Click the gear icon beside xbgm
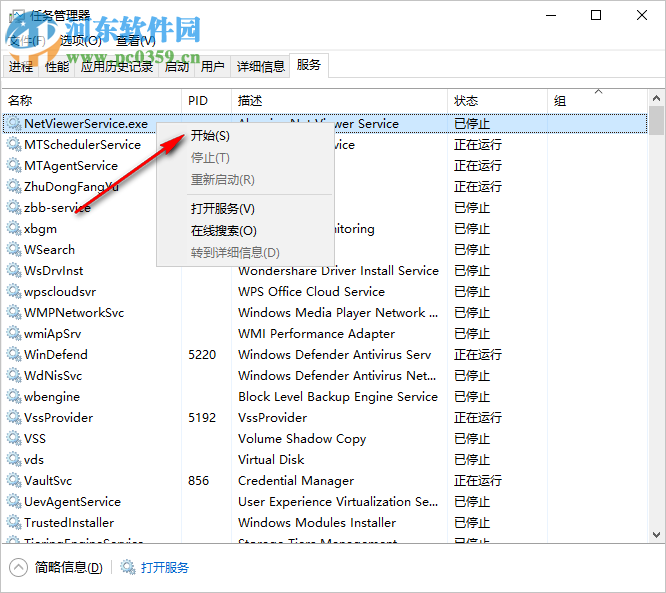 [x=14, y=229]
